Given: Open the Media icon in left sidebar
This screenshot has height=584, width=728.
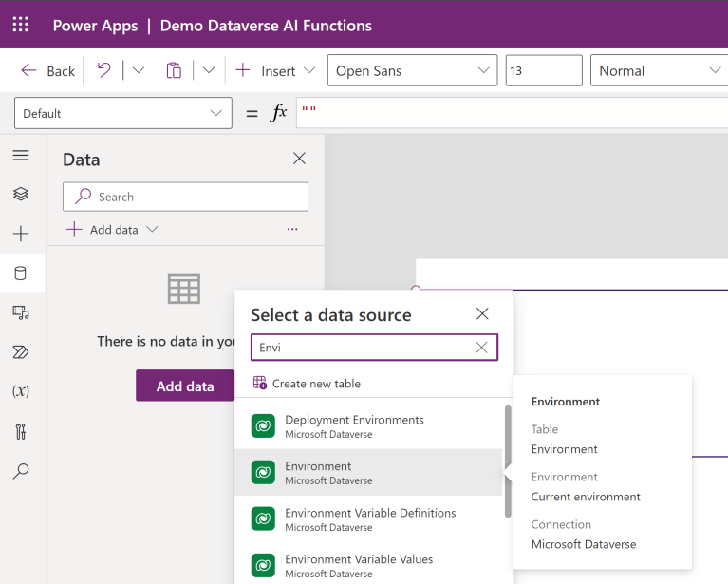Looking at the screenshot, I should click(x=21, y=312).
